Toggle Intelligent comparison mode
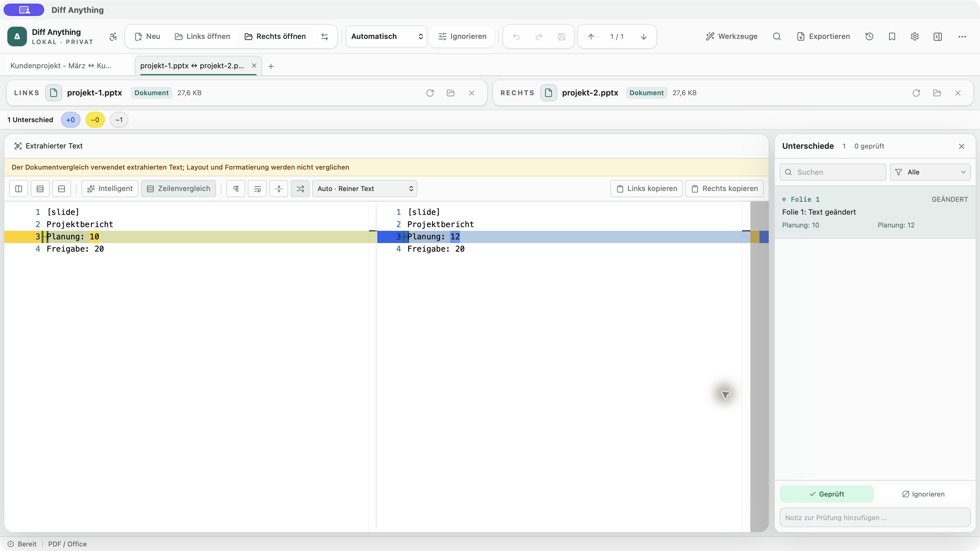The image size is (980, 551). point(110,189)
